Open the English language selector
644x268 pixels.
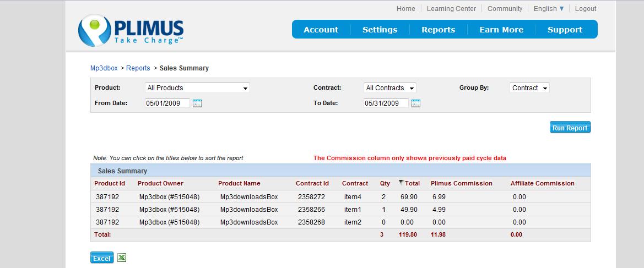tap(549, 8)
